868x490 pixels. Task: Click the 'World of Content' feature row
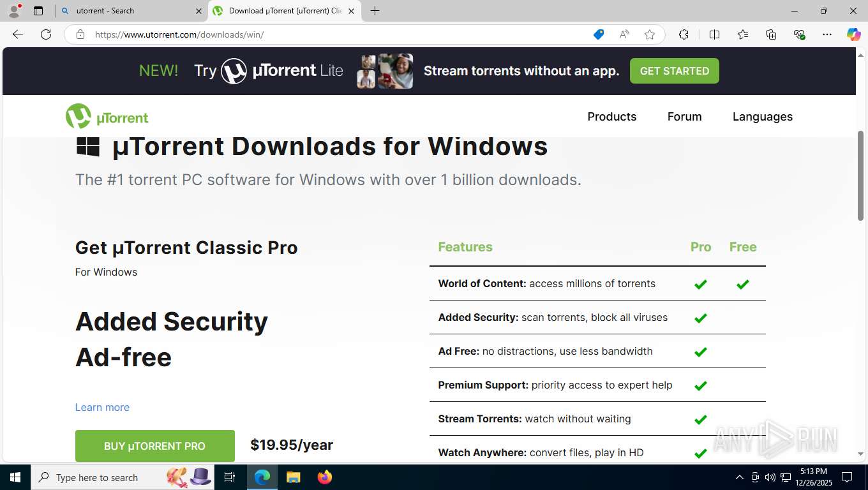pos(597,283)
